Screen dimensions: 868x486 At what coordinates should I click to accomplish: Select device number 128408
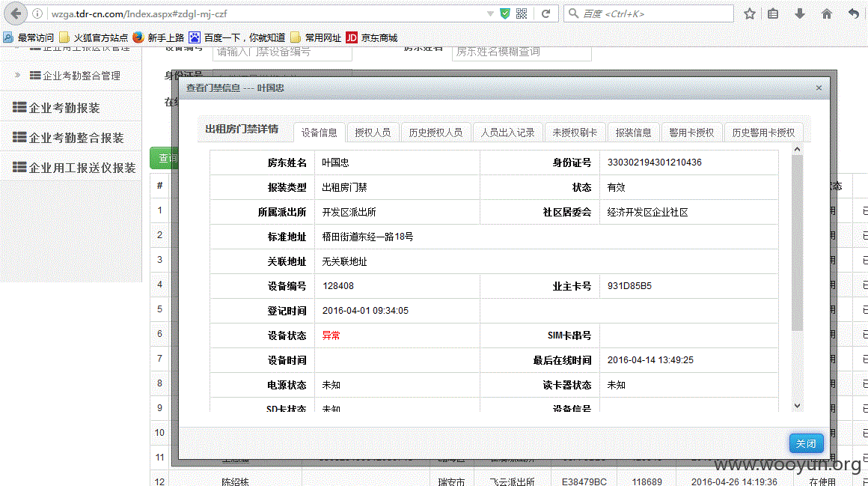click(x=337, y=286)
